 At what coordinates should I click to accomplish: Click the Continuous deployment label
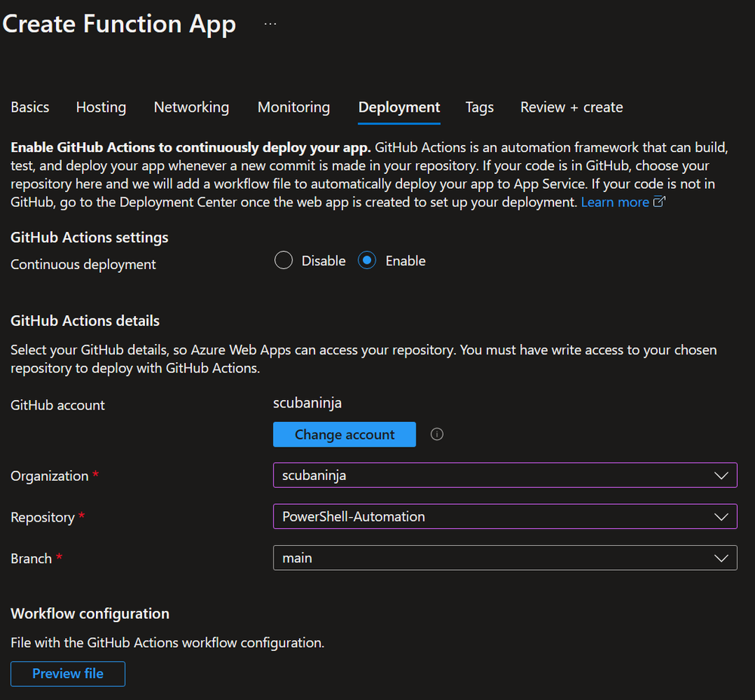click(83, 265)
